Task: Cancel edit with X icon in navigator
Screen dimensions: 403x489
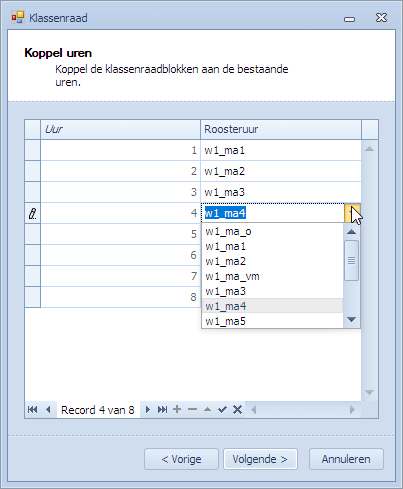Action: 237,409
